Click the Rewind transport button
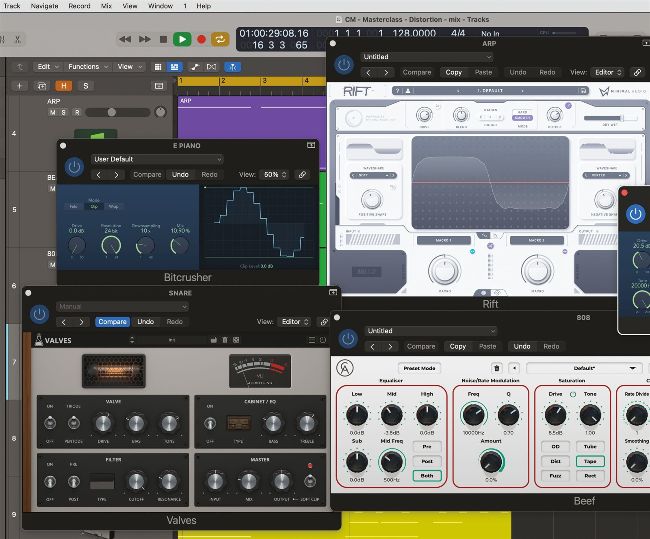Viewport: 650px width, 539px height. tap(126, 39)
